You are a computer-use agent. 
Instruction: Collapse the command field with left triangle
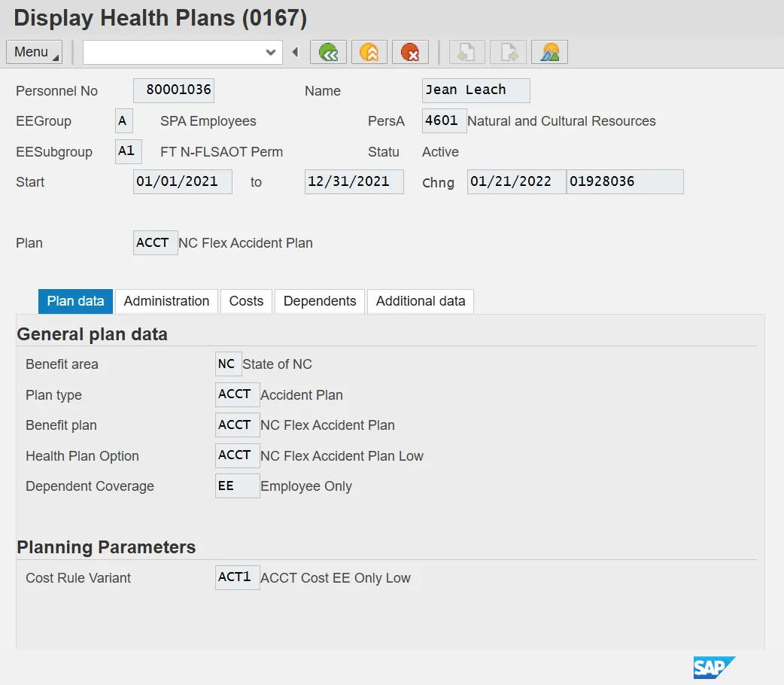click(296, 52)
